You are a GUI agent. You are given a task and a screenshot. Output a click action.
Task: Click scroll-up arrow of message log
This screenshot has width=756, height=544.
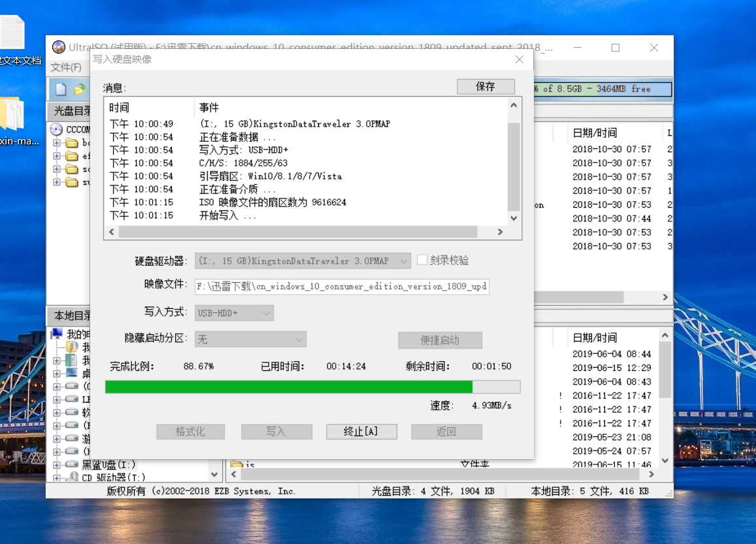click(514, 104)
